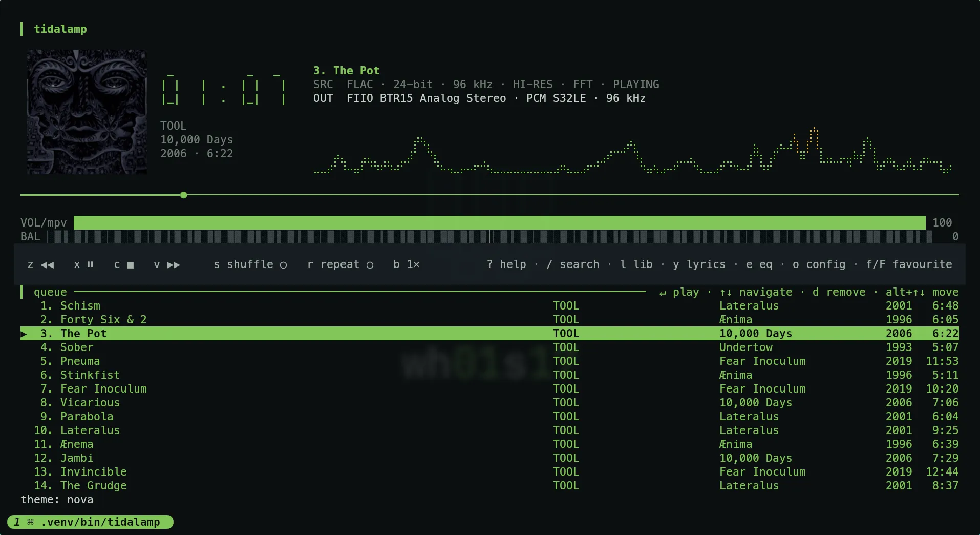The width and height of the screenshot is (980, 535).
Task: Open the search function
Action: click(x=572, y=264)
